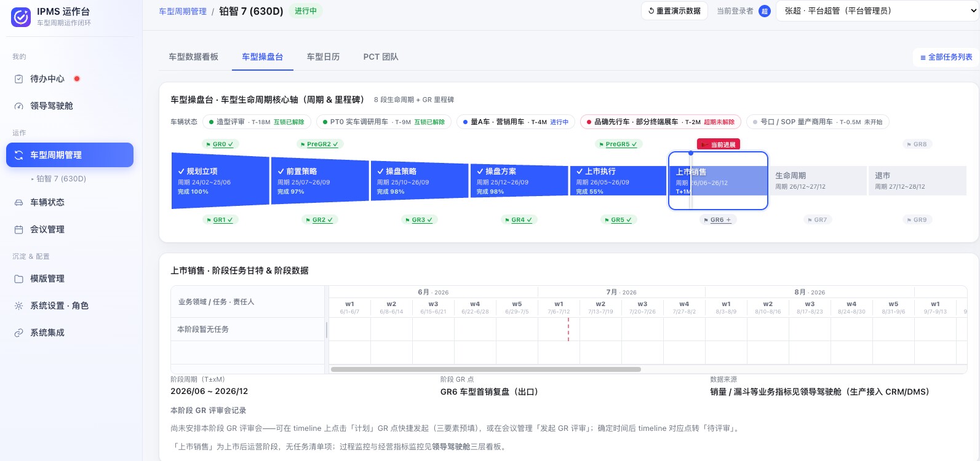Open 领导驾驶舱 sidebar menu
Image resolution: width=980 pixels, height=461 pixels.
coord(70,106)
